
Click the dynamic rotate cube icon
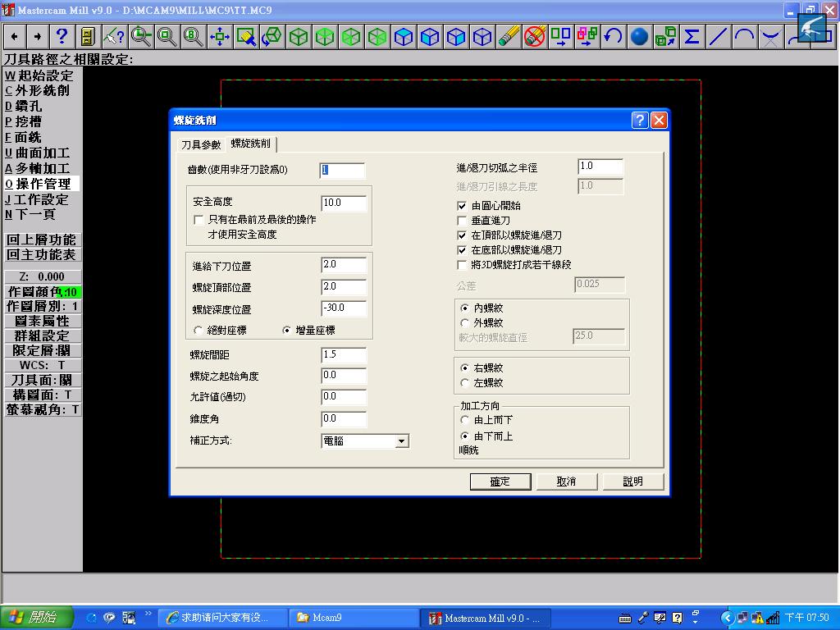point(272,36)
